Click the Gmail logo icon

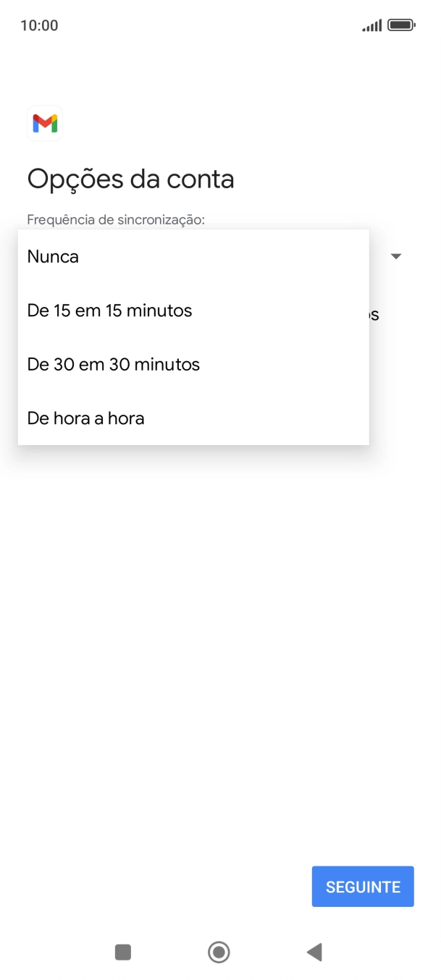coord(45,123)
